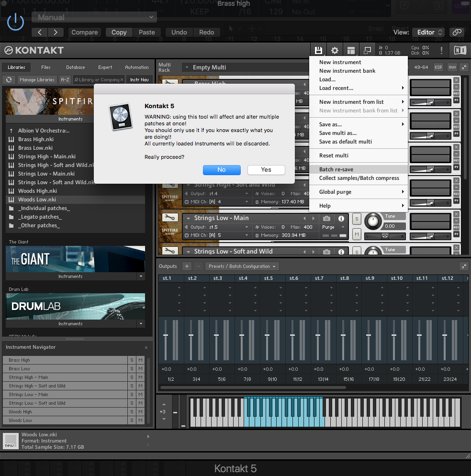Image resolution: width=471 pixels, height=476 pixels.
Task: Go to next preset arrow
Action: [x=55, y=32]
